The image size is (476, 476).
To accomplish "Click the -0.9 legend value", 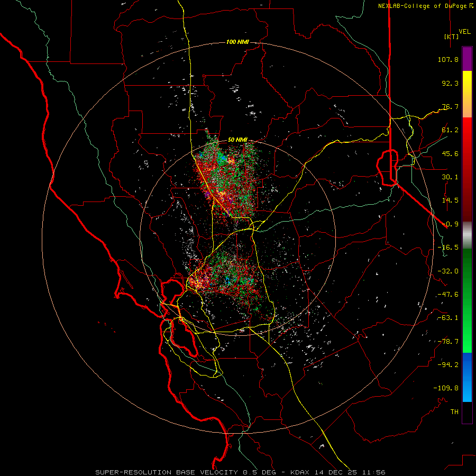I will pos(450,224).
